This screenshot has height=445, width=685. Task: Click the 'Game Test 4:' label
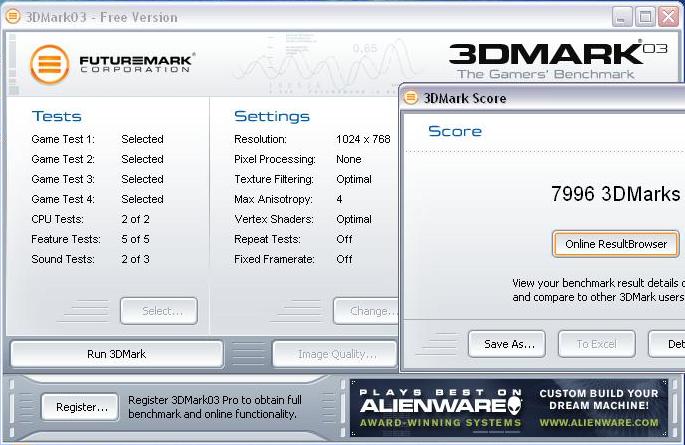63,199
